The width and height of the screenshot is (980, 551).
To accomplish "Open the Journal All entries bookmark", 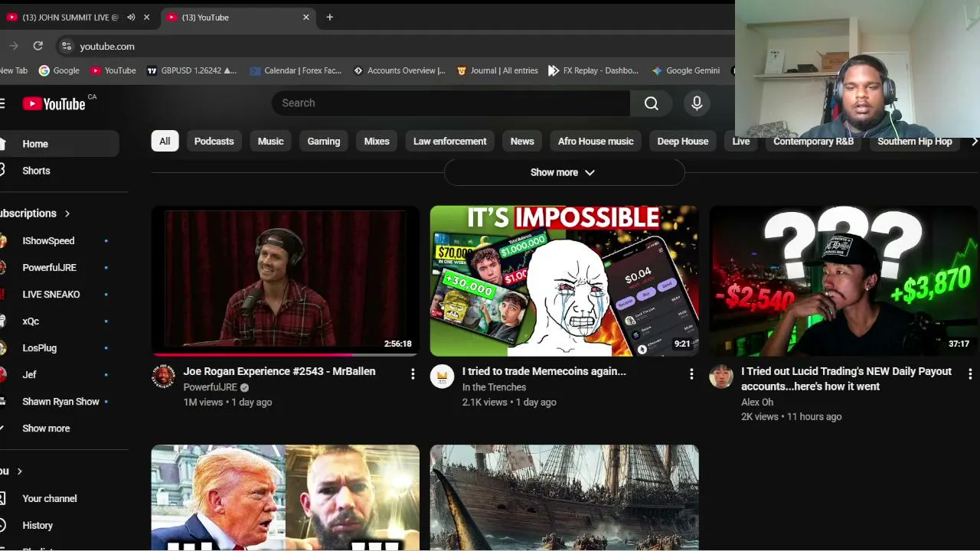I will click(x=498, y=70).
